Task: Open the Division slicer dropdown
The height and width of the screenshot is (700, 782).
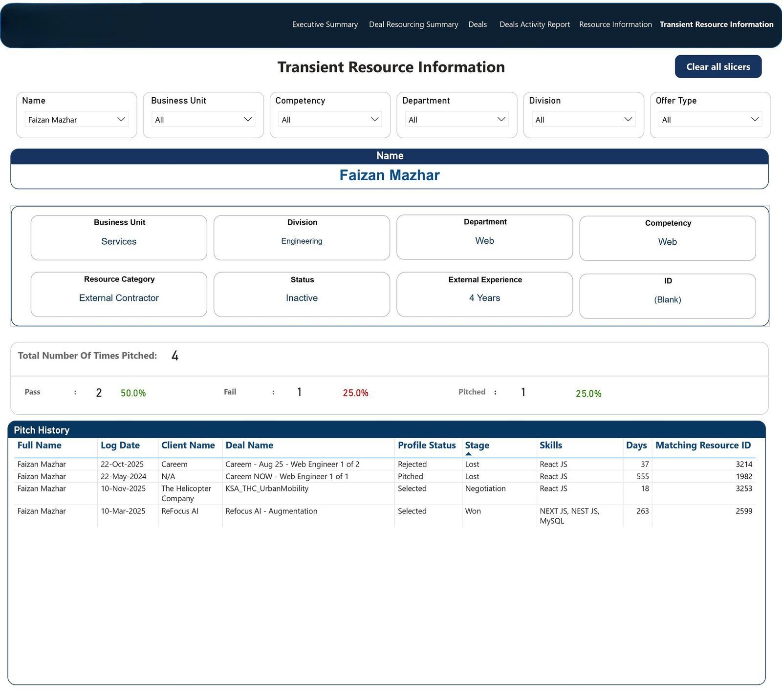Action: 584,119
